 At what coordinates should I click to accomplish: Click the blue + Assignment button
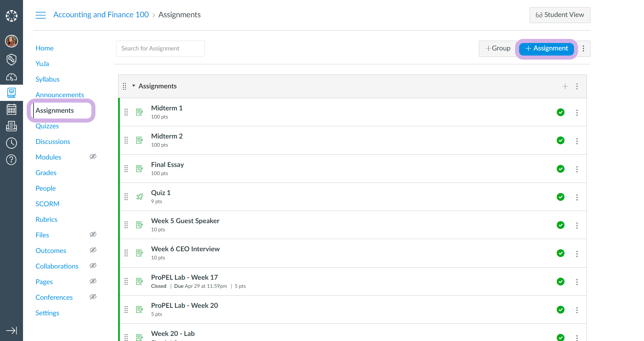click(546, 49)
